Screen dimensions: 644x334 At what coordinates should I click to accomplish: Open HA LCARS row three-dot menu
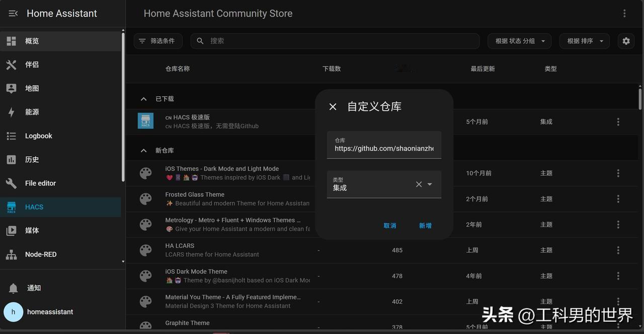(x=618, y=250)
